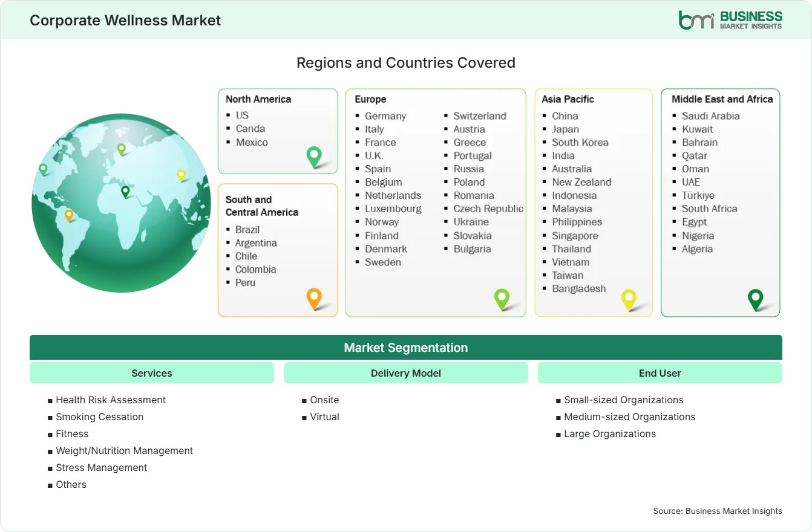
Task: Click China in Asia Pacific list
Action: (x=565, y=115)
